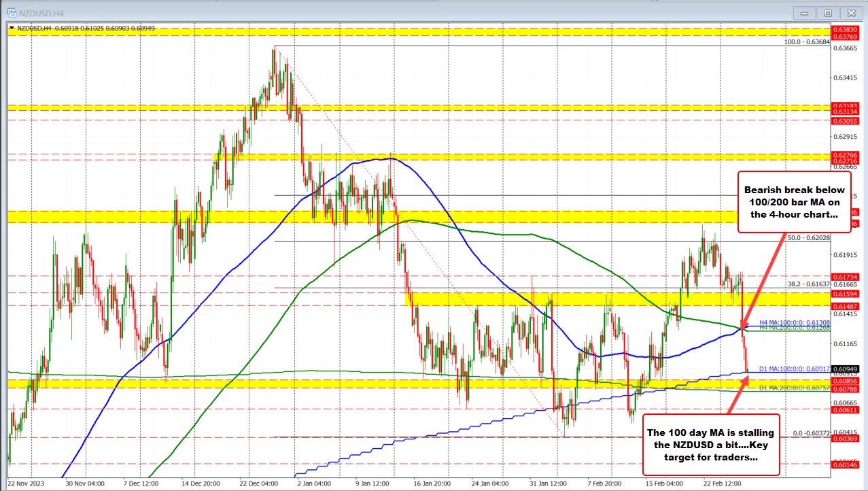Close the NZDUSD,H4 chart window
Viewport: 868px width, 491px height.
coord(850,12)
